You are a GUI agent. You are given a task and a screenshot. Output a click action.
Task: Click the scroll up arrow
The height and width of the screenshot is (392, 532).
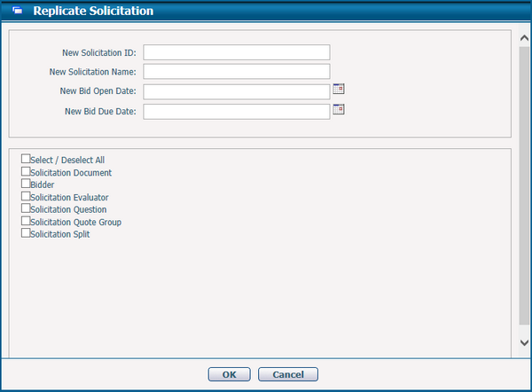coord(524,37)
